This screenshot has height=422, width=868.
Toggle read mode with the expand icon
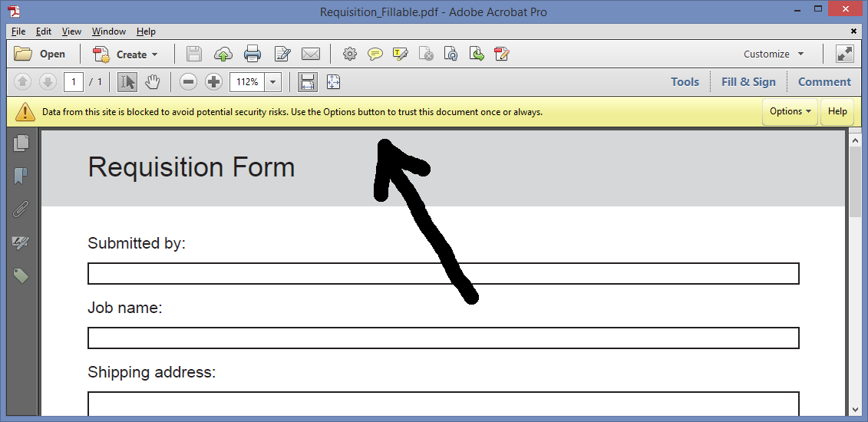[845, 54]
